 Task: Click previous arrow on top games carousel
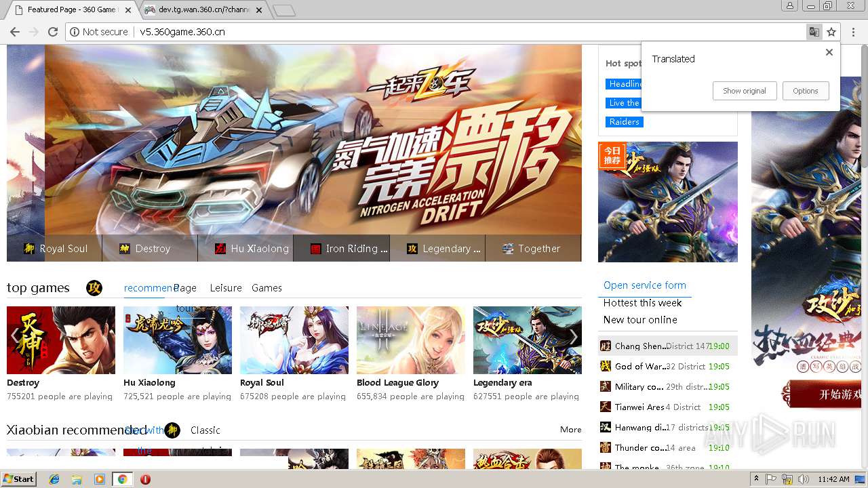15,337
